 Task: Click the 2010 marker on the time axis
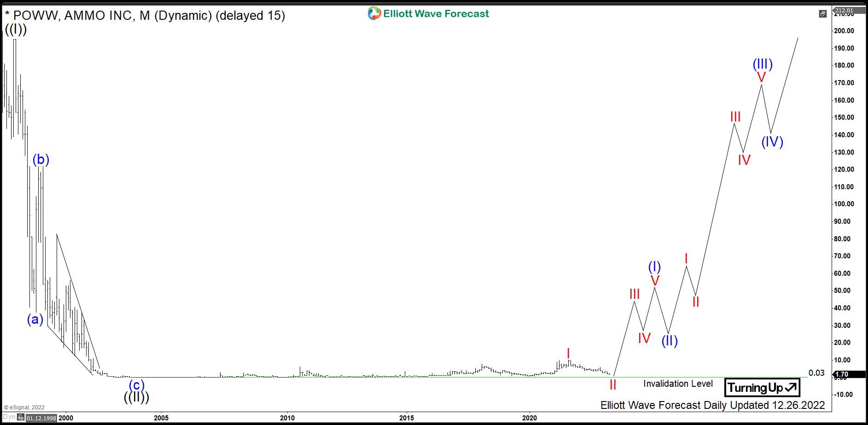pyautogui.click(x=287, y=418)
